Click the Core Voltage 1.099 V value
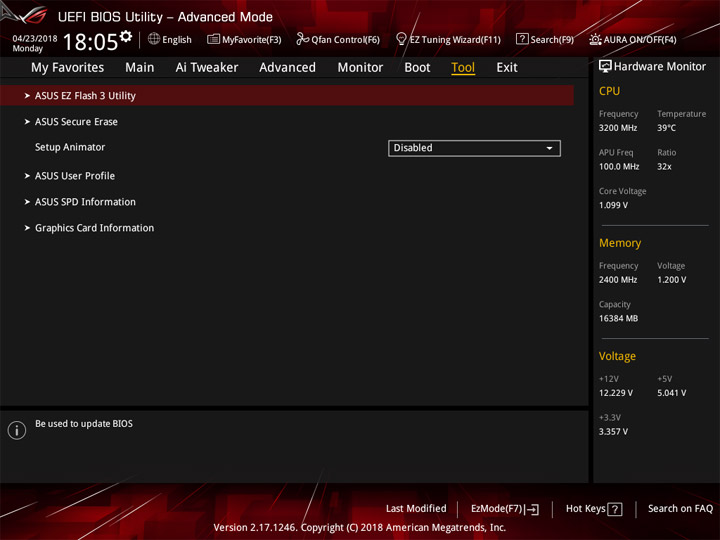Image resolution: width=720 pixels, height=540 pixels. [613, 205]
